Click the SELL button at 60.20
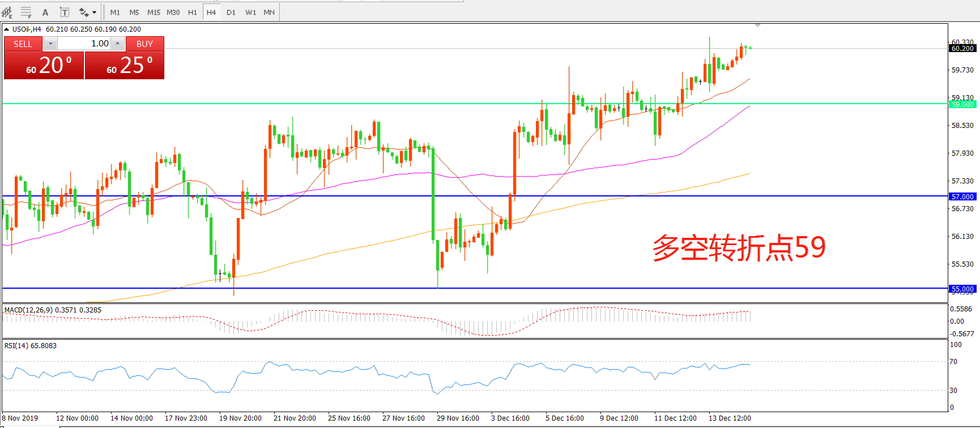Image resolution: width=980 pixels, height=428 pixels. [44, 65]
